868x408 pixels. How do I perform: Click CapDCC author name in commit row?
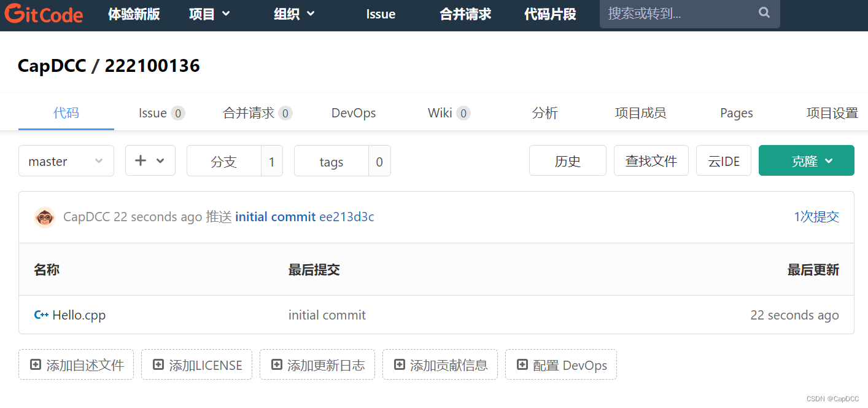(x=87, y=217)
